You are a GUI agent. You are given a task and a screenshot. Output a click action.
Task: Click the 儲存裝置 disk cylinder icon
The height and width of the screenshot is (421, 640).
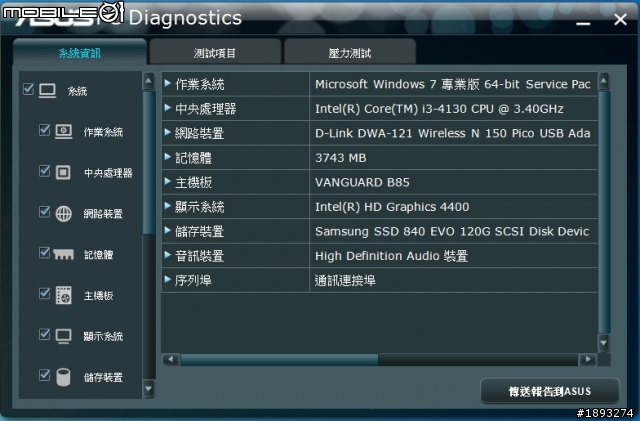click(63, 377)
